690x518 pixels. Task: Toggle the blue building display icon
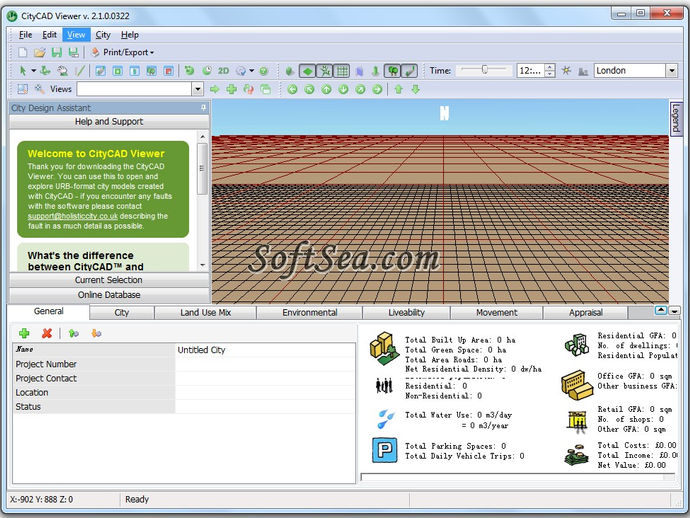pos(360,70)
